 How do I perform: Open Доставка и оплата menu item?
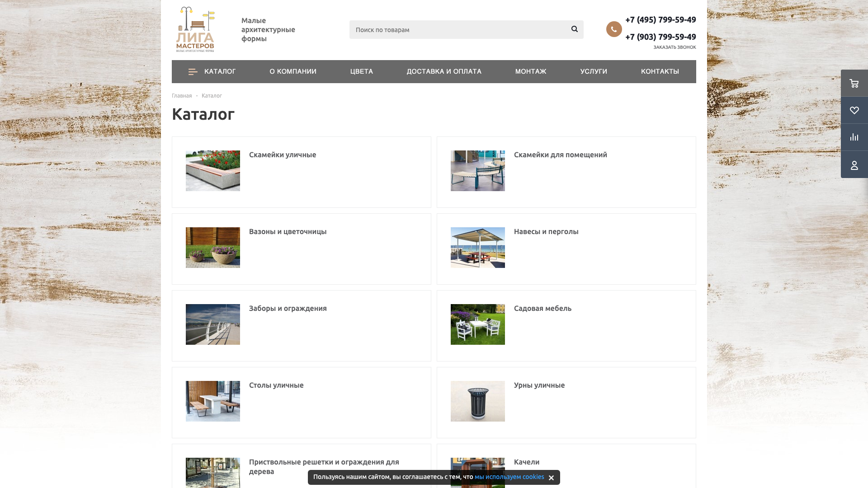[x=444, y=71]
